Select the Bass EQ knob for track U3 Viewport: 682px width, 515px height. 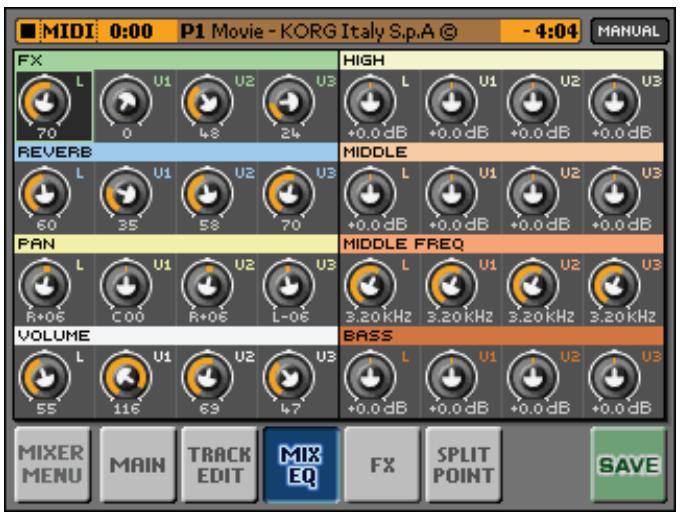coord(615,377)
